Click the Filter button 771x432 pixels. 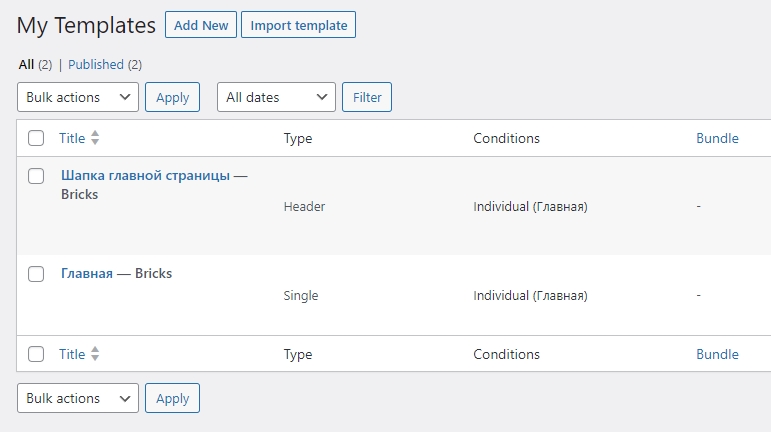pos(367,97)
